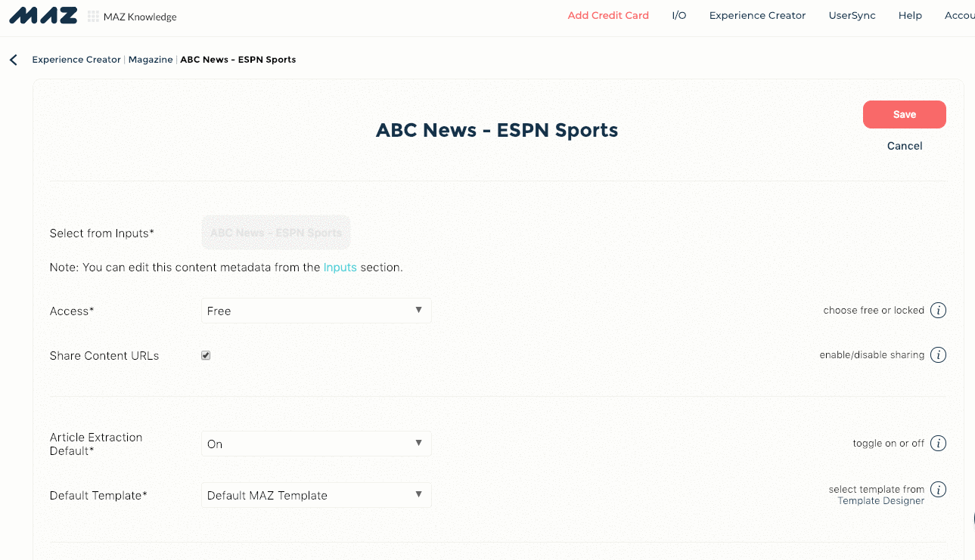Open the apps grid icon beside MAZ Knowledge
Viewport: 975px width, 560px height.
pyautogui.click(x=93, y=17)
